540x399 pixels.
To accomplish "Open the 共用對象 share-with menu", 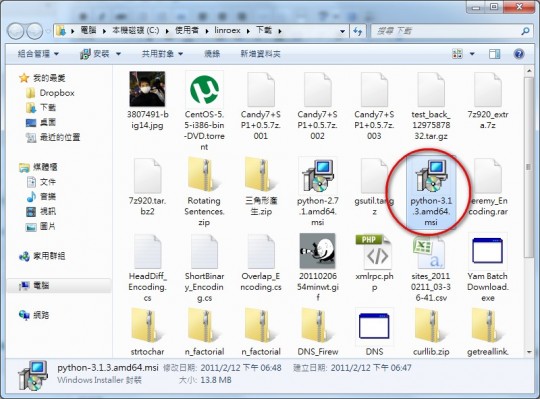I will tap(162, 54).
